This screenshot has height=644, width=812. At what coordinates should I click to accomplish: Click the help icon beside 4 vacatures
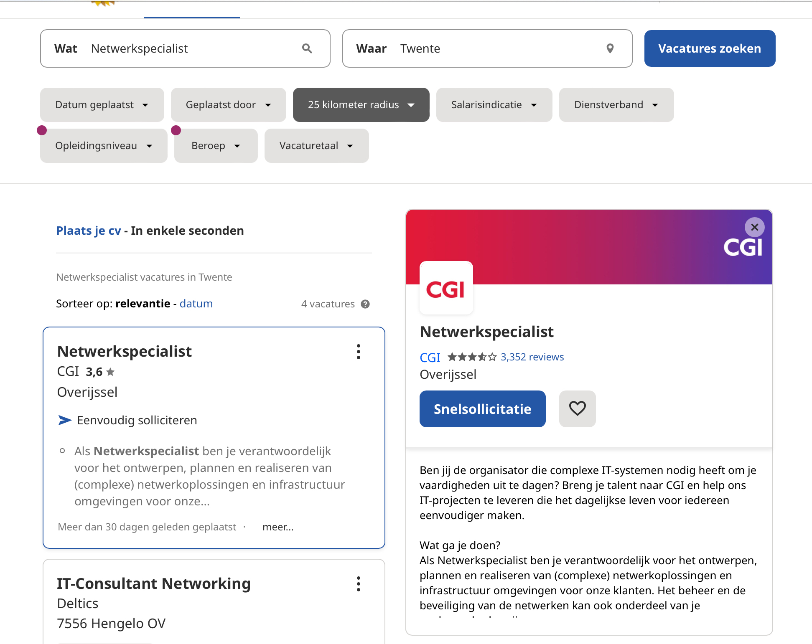click(365, 304)
